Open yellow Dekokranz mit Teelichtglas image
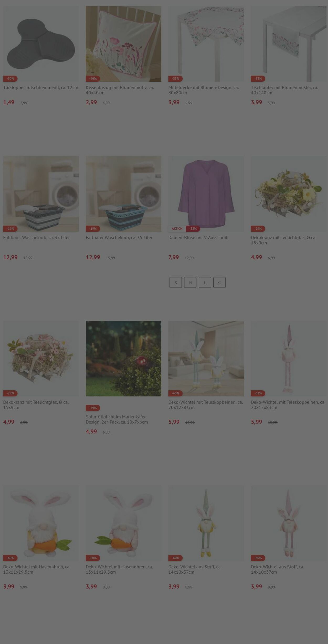This screenshot has height=644, width=328. point(289,194)
